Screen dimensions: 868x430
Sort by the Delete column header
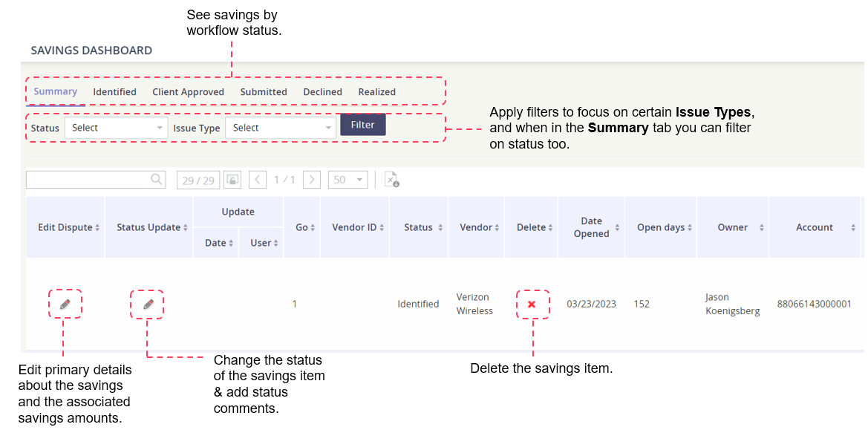532,227
